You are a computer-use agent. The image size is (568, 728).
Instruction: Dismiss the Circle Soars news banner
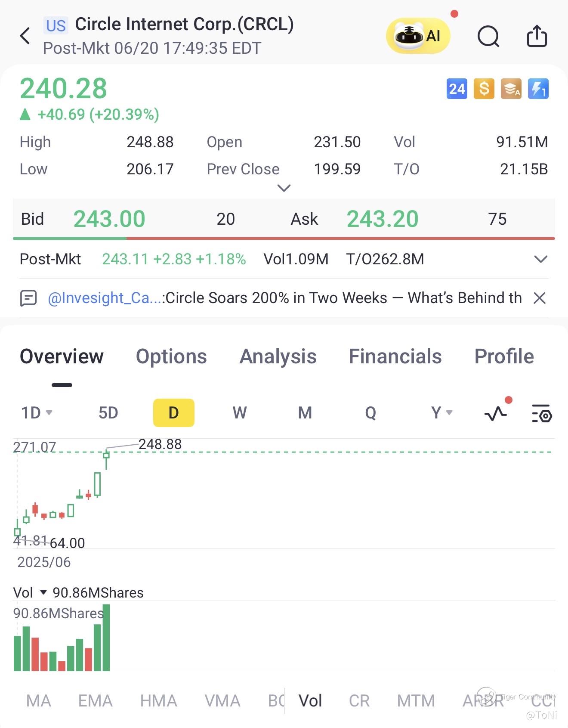coord(540,298)
